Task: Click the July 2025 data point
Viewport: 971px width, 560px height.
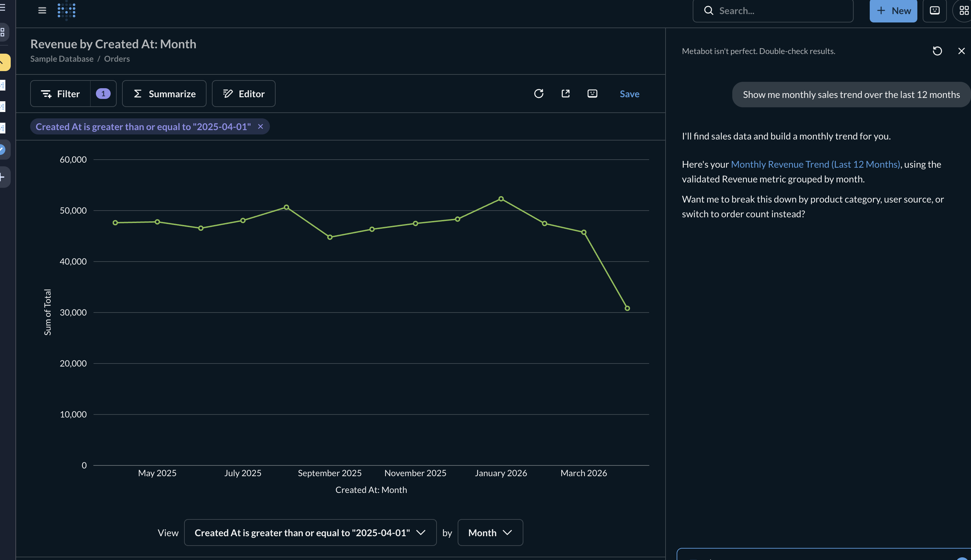Action: tap(243, 220)
